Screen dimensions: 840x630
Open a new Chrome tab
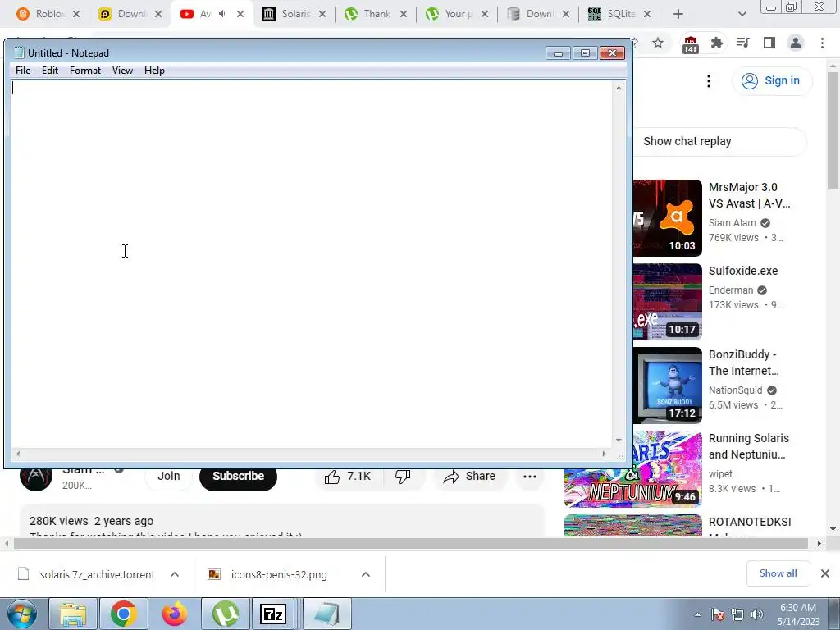(678, 14)
